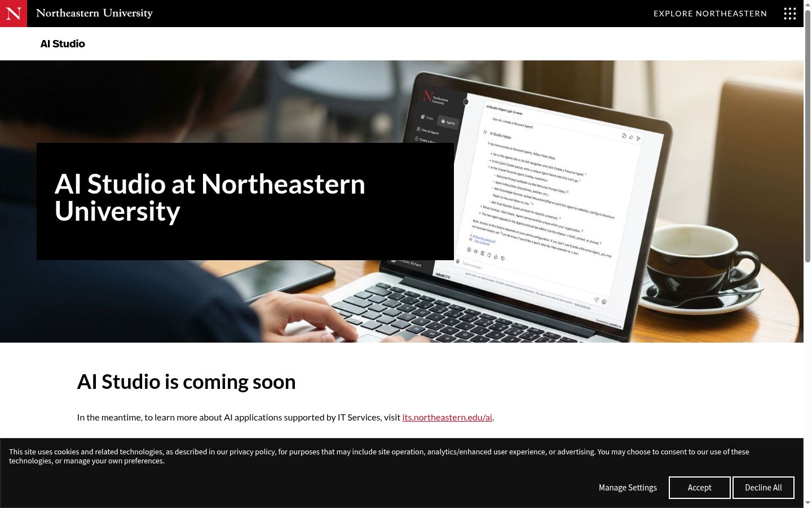Viewport: 812px width, 508px height.
Task: Click the page vertical scrollbar thumb
Action: pyautogui.click(x=807, y=135)
